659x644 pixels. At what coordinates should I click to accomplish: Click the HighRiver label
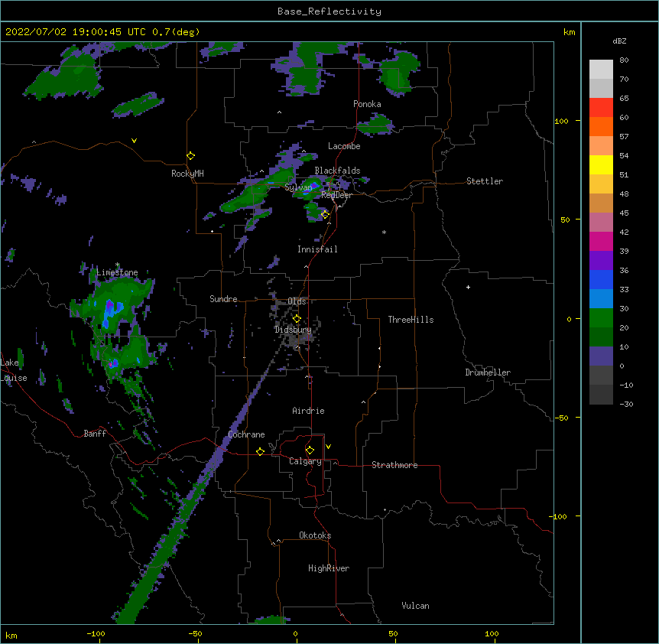click(329, 568)
